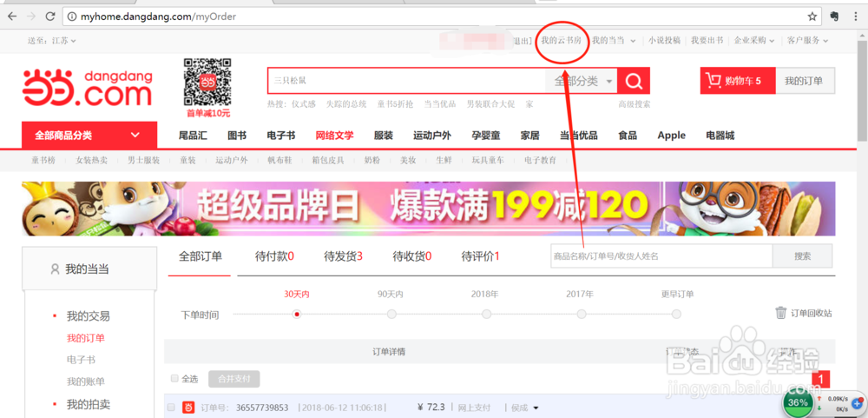Open the 高级搜索 link

635,104
